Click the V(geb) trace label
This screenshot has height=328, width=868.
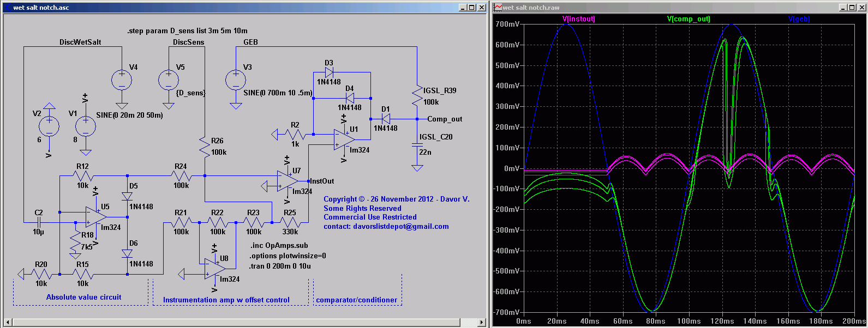coord(799,19)
